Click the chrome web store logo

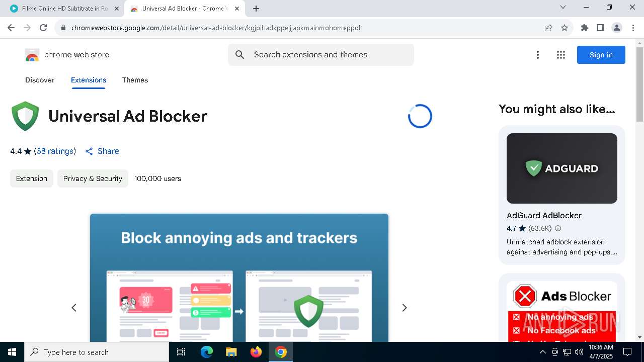click(67, 55)
